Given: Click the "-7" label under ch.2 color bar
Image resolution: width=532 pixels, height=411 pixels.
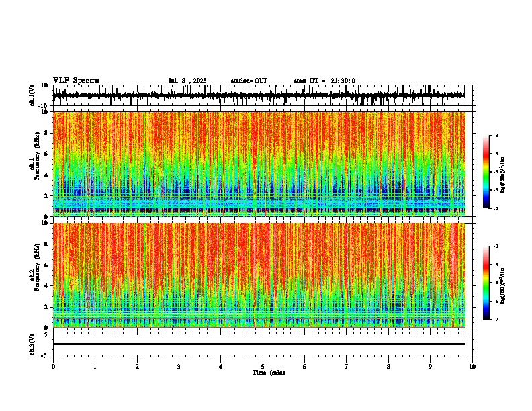Looking at the screenshot, I should 495,319.
